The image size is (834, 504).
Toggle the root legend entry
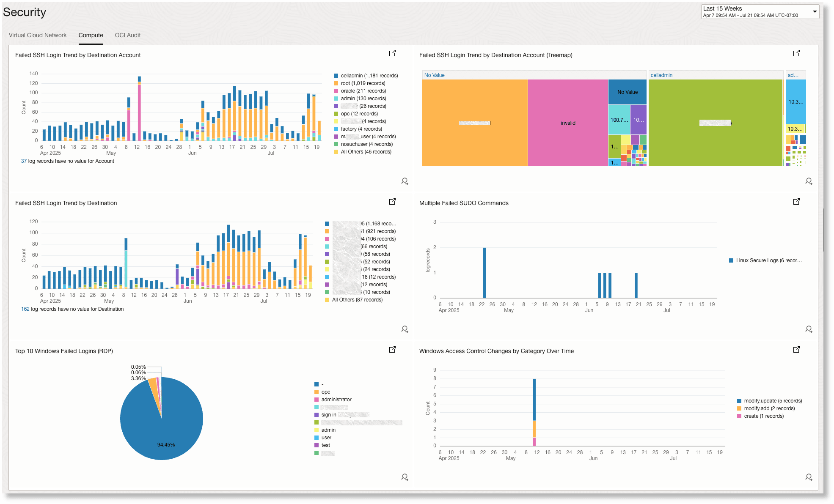[363, 83]
